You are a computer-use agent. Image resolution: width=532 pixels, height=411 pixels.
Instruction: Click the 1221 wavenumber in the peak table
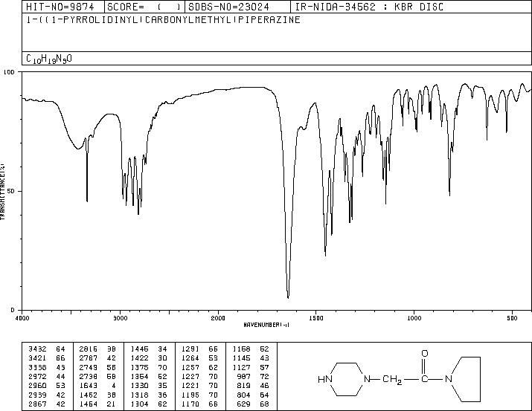pyautogui.click(x=190, y=386)
